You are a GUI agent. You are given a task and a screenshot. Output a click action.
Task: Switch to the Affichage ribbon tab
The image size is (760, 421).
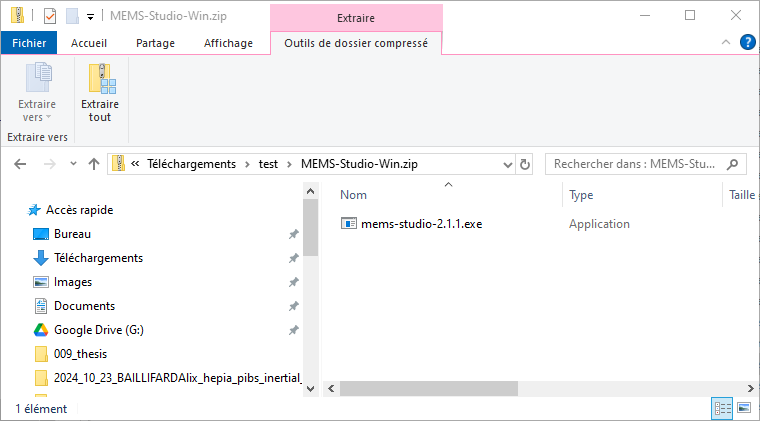tap(228, 43)
